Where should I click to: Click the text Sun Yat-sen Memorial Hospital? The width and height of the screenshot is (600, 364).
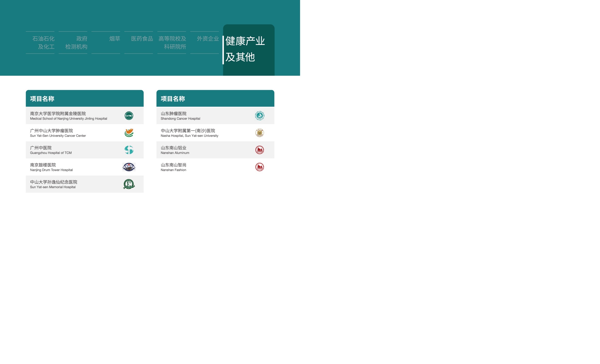tap(53, 187)
